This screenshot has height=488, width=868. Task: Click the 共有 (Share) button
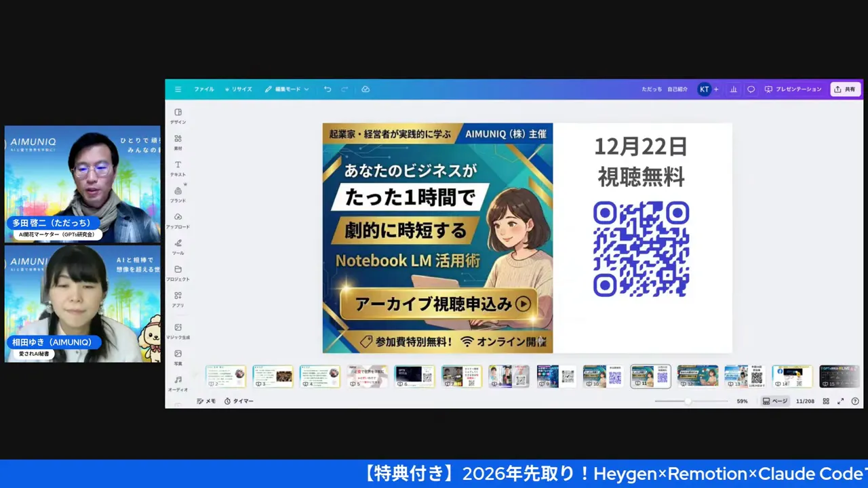845,89
